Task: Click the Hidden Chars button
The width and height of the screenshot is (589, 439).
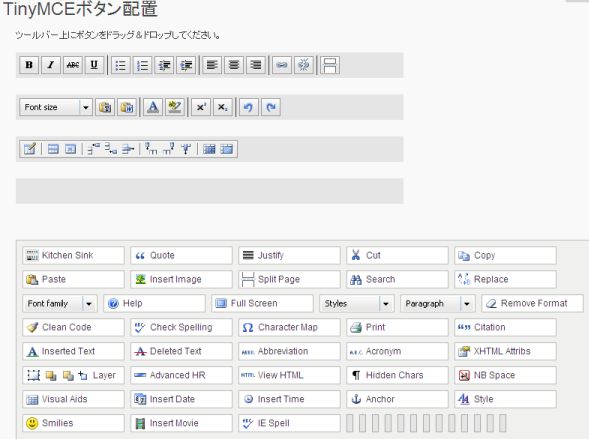Action: 397,375
